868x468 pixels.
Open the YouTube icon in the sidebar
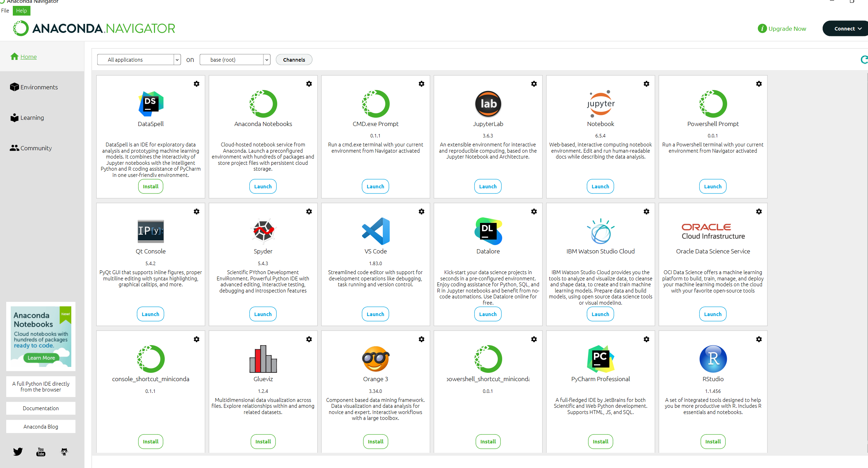point(41,451)
